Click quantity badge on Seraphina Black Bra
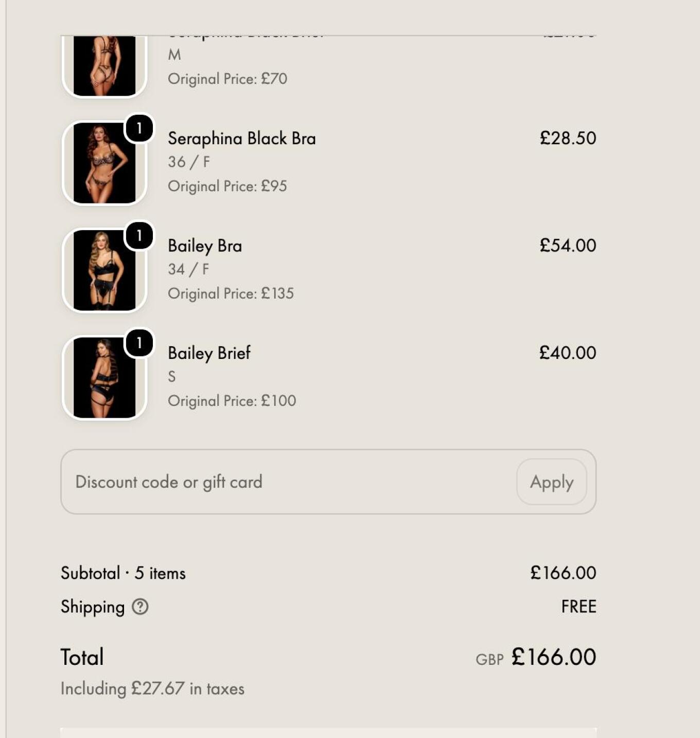 click(139, 128)
